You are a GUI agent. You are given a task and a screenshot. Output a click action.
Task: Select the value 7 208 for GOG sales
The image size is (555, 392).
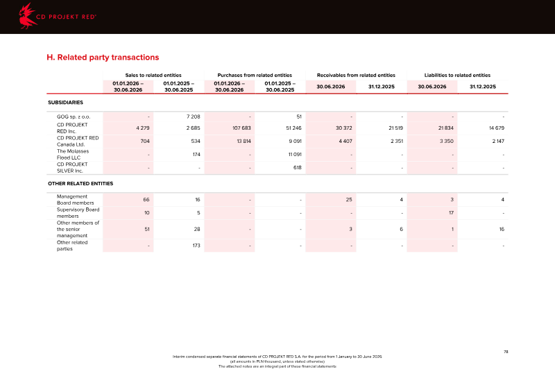[x=194, y=117]
